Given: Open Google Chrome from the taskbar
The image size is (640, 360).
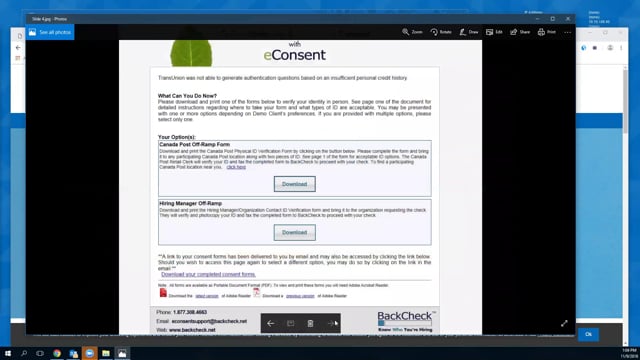Looking at the screenshot, I should point(57,353).
